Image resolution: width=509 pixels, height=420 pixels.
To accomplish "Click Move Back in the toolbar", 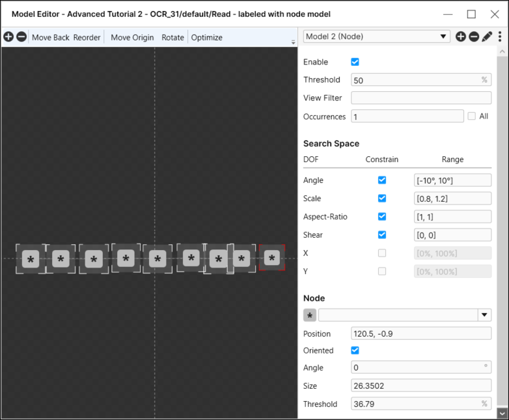I will pos(51,37).
